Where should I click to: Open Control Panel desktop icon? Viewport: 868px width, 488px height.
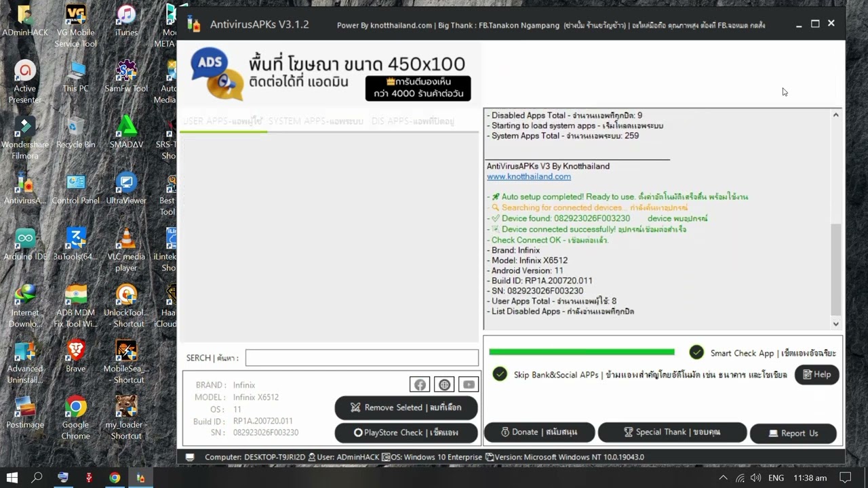(76, 190)
